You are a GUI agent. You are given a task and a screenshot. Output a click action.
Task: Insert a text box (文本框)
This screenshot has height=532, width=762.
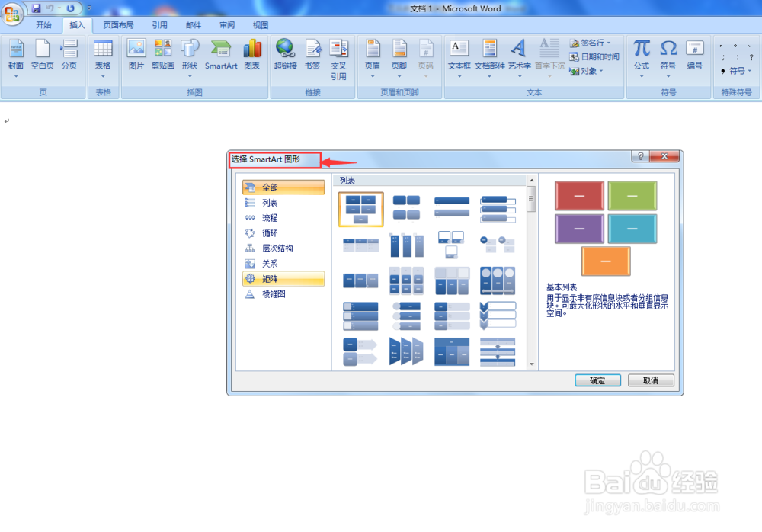tap(459, 59)
